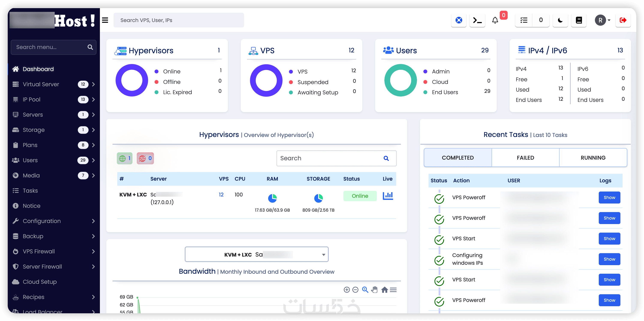Open the KVM + LXC server dropdown
This screenshot has width=644, height=321.
(x=256, y=254)
